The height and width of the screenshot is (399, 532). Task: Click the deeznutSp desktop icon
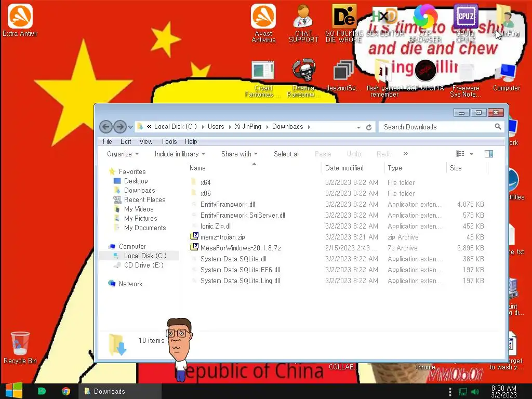[344, 75]
